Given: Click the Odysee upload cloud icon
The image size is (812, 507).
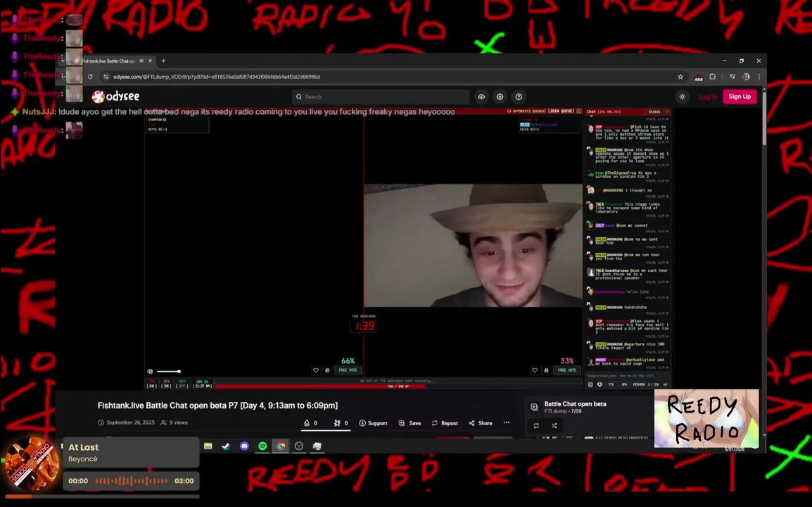Looking at the screenshot, I should 481,96.
